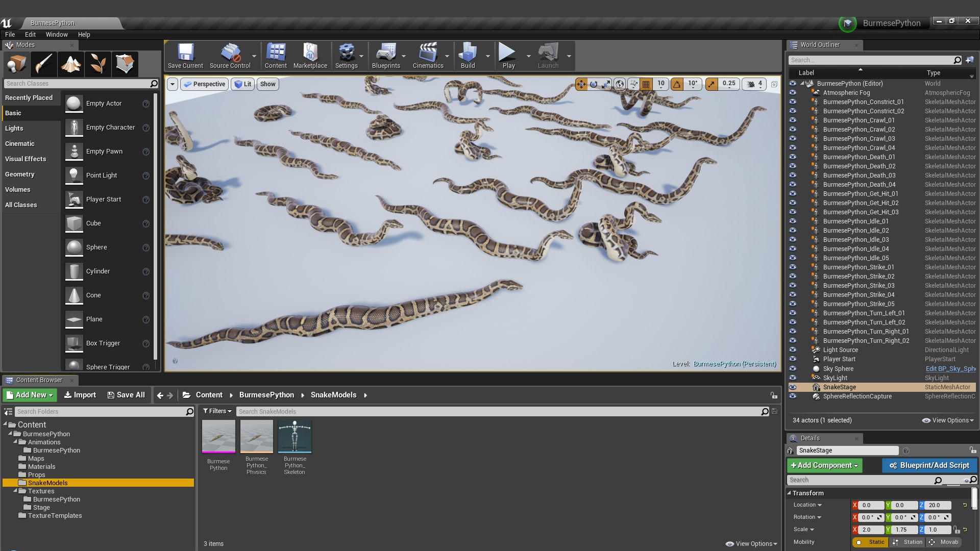Click Add New button in Content Browser
Image resolution: width=980 pixels, height=551 pixels.
(x=30, y=395)
